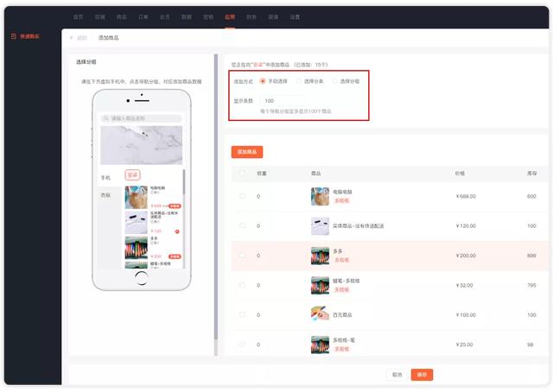Click the scrollbar inside the phone preview list
This screenshot has height=392, width=553.
pos(184,182)
